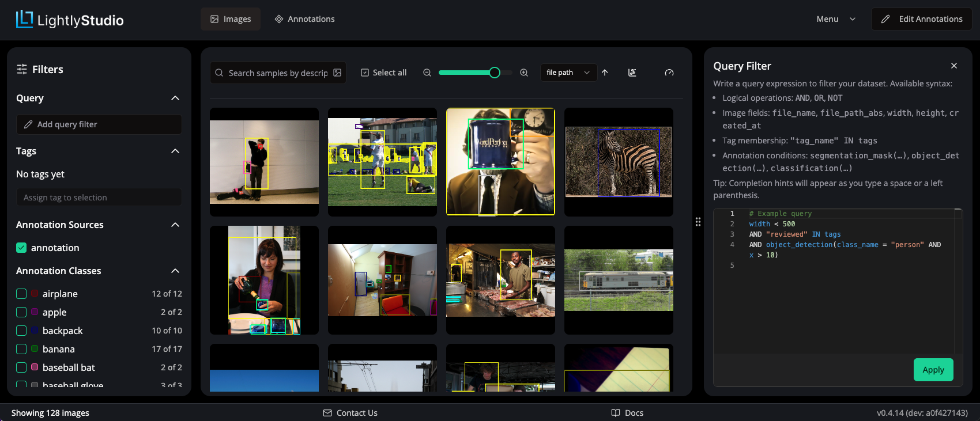Click Add query filter field
Screen dimensions: 980x421
click(x=99, y=124)
